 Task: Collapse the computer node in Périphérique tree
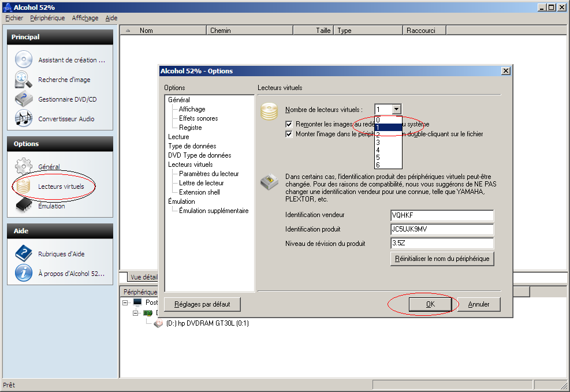click(125, 303)
